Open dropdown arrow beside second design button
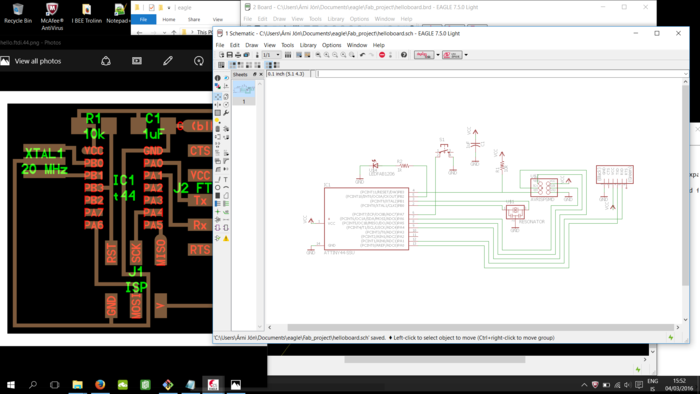 (466, 55)
